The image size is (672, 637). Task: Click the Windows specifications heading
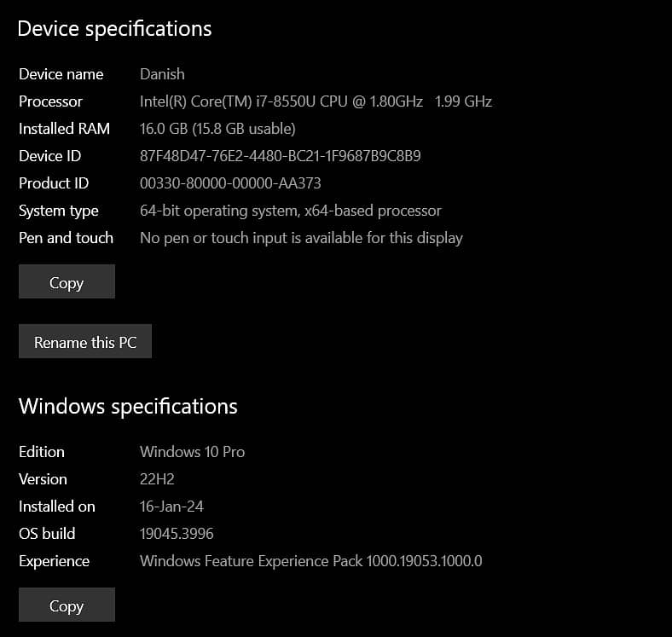coord(128,406)
